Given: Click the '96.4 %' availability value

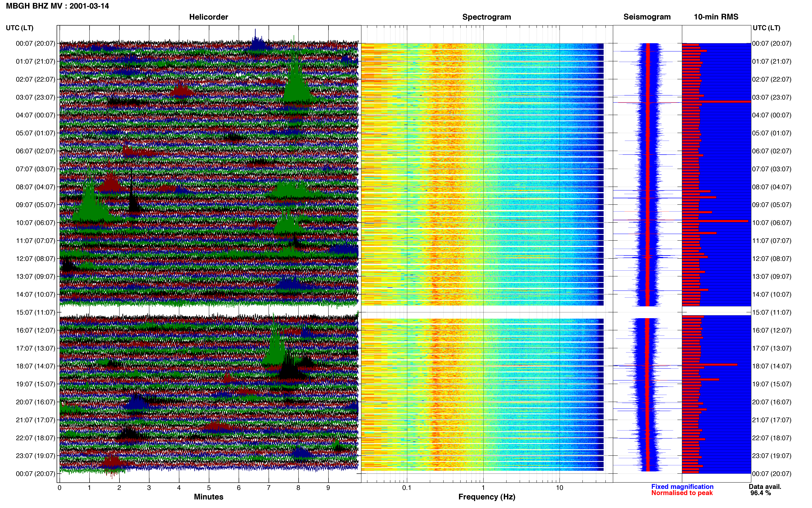Looking at the screenshot, I should click(x=761, y=493).
